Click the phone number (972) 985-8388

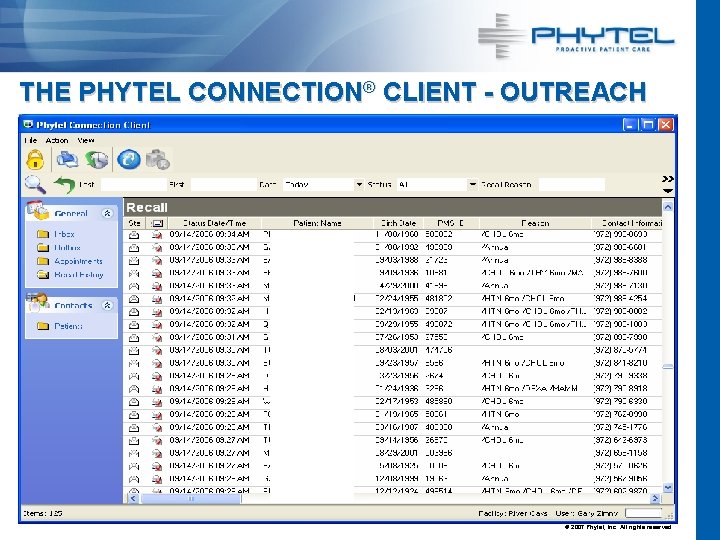pos(620,260)
